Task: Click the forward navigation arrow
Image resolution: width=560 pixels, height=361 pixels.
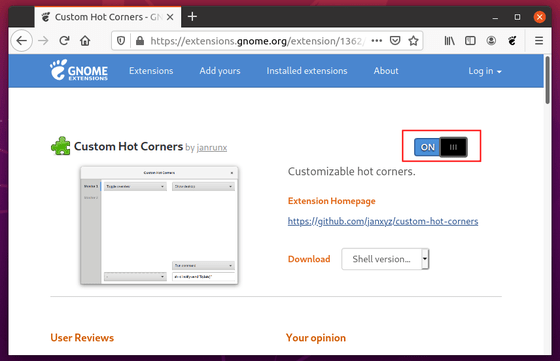Action: click(43, 41)
